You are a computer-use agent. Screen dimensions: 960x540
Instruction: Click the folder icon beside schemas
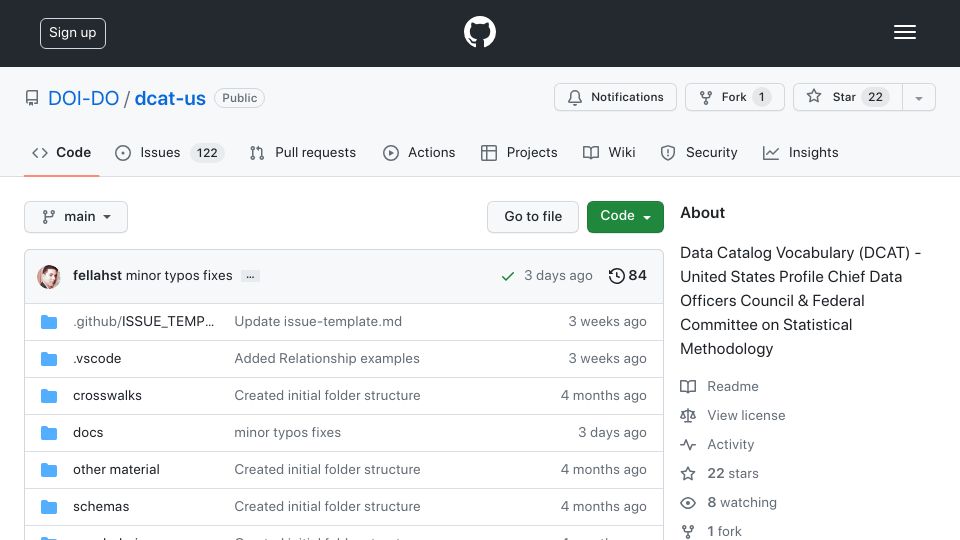pos(49,507)
